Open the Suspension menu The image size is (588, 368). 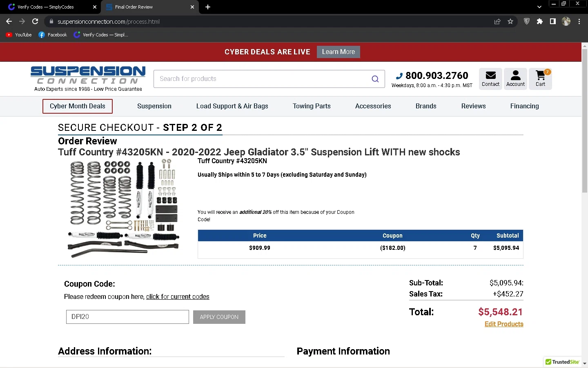coord(154,106)
